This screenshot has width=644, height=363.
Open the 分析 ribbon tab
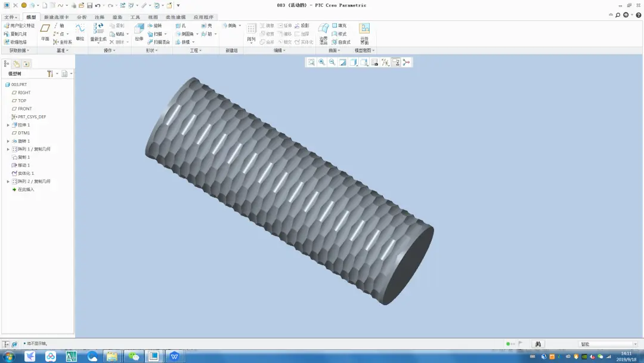tap(82, 17)
